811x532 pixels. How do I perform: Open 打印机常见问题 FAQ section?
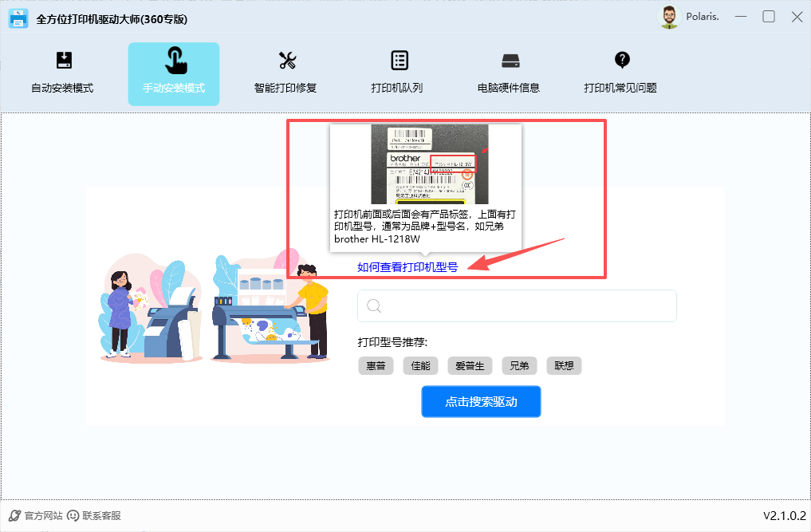pos(621,73)
